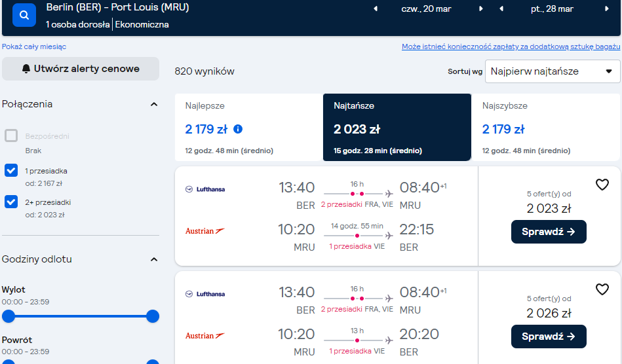Collapse the Godziny odlotu filter section
Screen dimensions: 622x364
(x=154, y=259)
